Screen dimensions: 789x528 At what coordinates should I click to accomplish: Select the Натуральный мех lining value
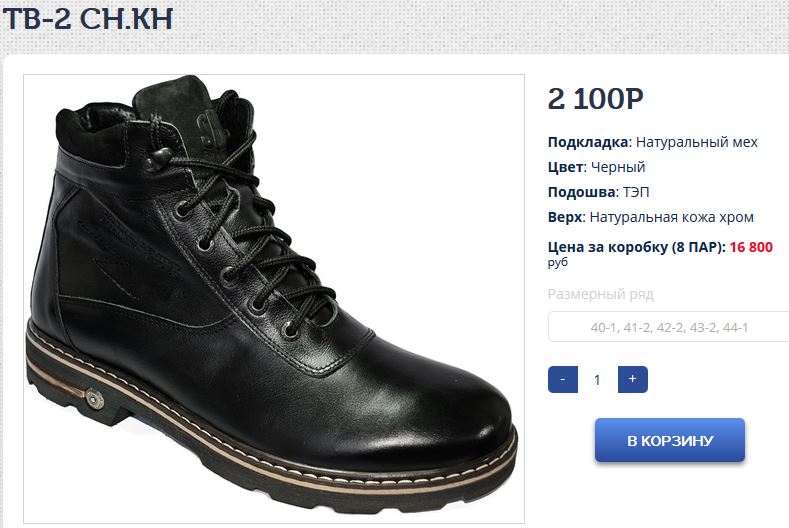coord(696,142)
